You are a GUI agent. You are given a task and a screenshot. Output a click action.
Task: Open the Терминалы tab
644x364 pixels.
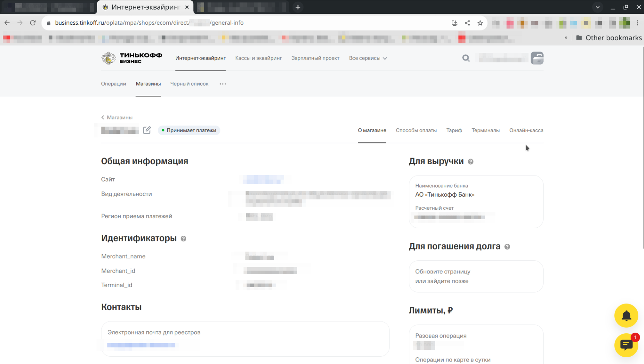(486, 130)
